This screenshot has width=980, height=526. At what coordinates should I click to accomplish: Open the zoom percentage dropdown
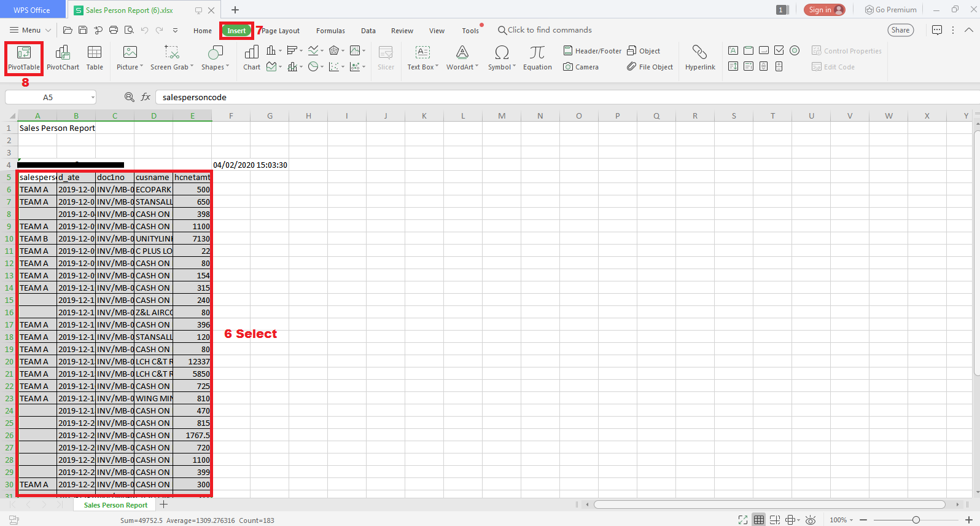pos(842,520)
